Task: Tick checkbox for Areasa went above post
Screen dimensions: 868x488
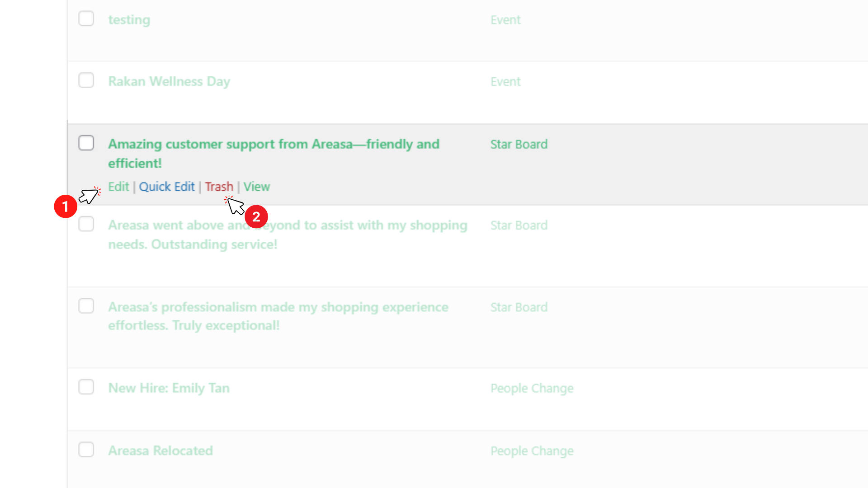Action: (x=86, y=224)
